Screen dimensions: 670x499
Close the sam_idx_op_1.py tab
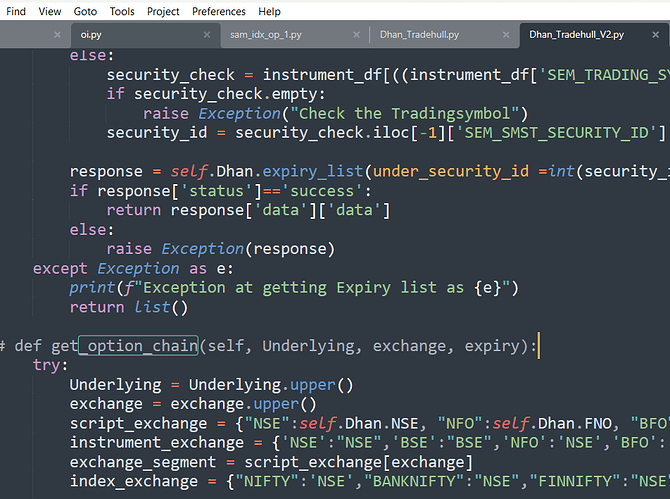(x=356, y=35)
